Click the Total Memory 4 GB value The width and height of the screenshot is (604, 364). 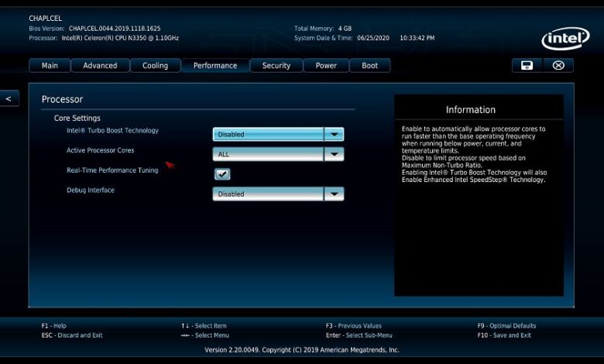tap(345, 29)
